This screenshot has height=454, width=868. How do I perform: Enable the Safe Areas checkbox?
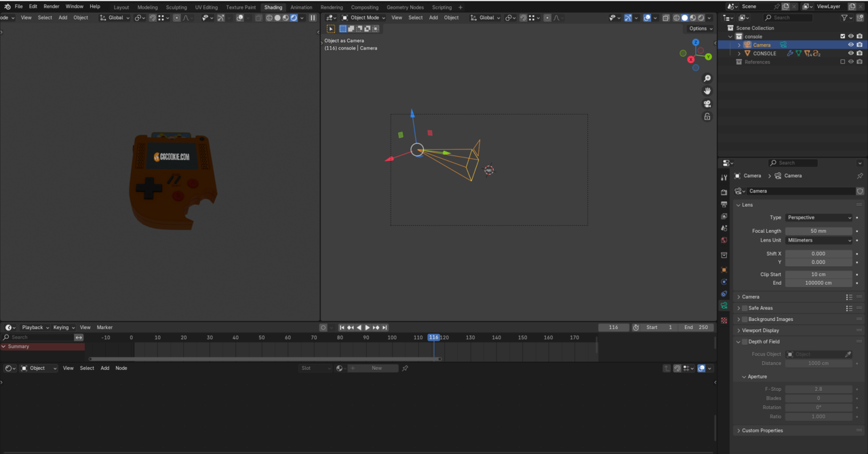point(745,308)
